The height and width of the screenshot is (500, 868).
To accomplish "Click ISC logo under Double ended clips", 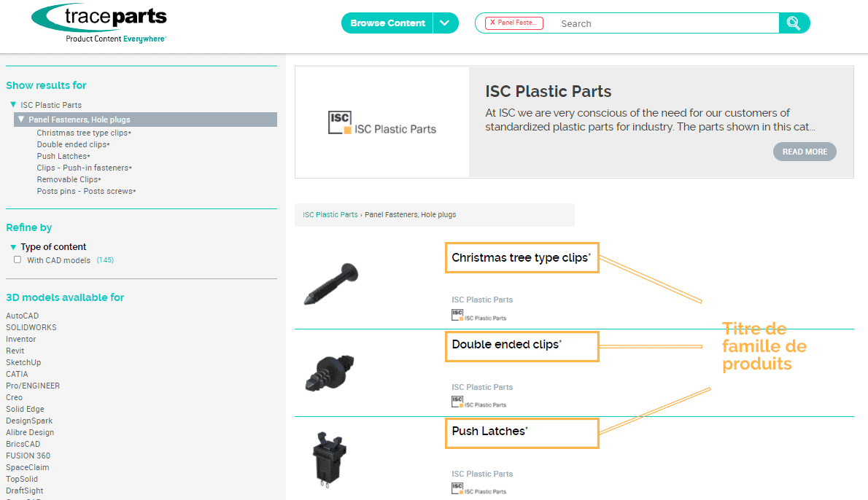I will [478, 402].
